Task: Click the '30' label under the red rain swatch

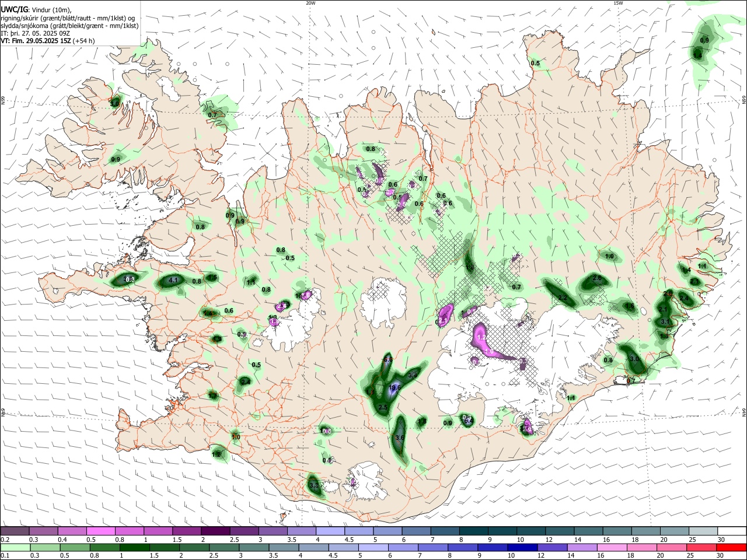Action: click(x=721, y=556)
